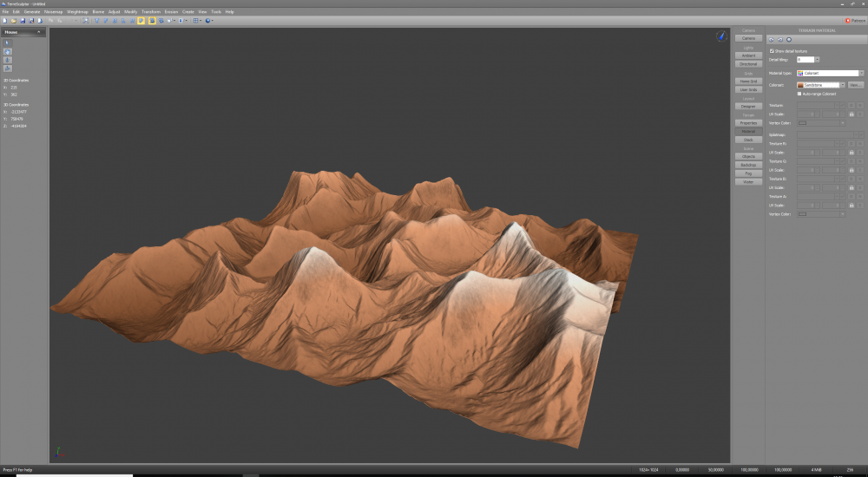Open the Erosion menu

tap(172, 11)
